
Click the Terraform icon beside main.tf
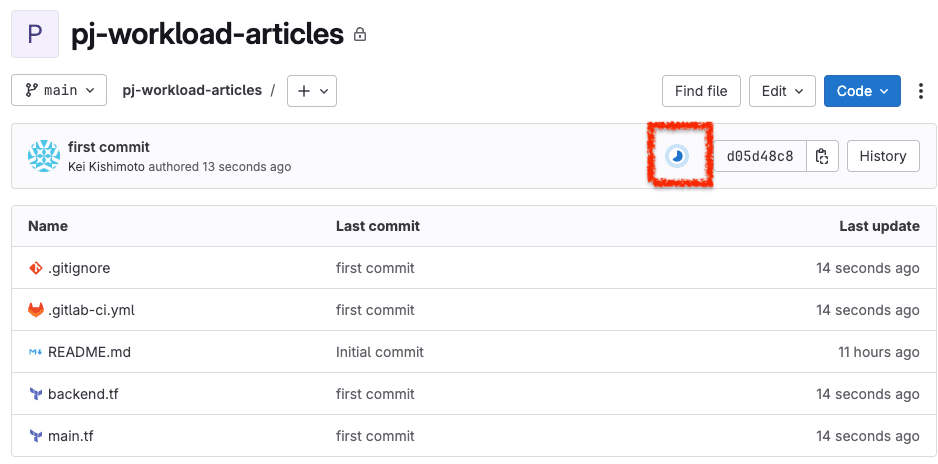(x=36, y=436)
